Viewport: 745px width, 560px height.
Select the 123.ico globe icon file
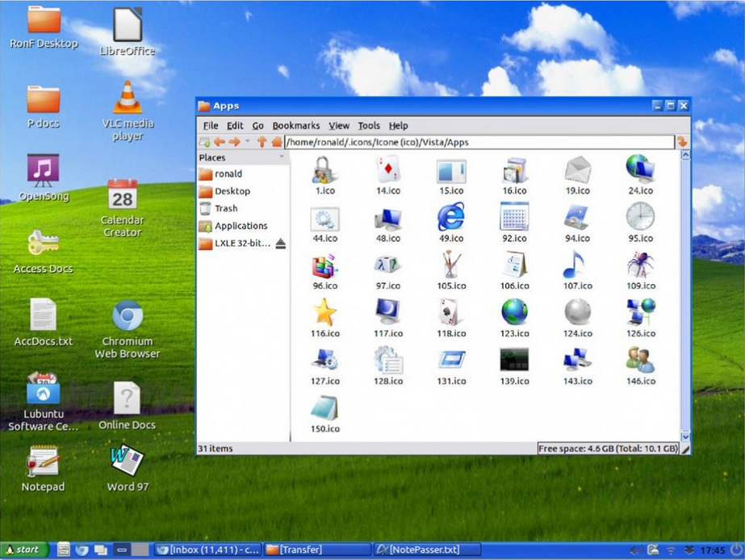[x=514, y=312]
